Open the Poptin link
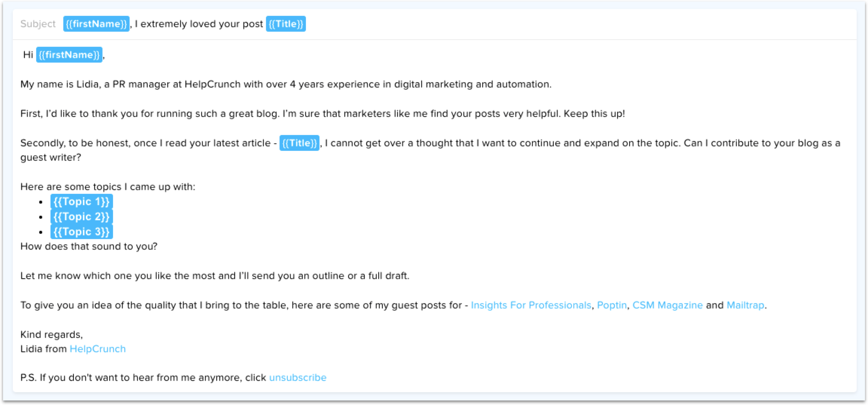The height and width of the screenshot is (405, 868). 612,305
